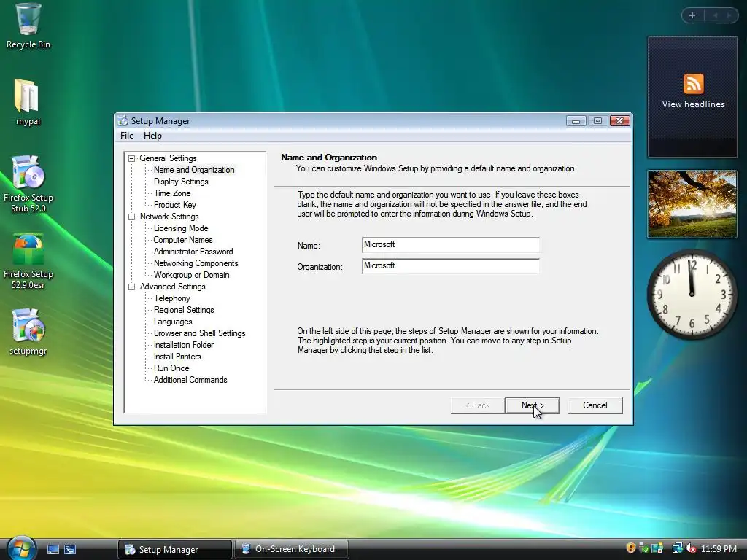Select Run Once step
This screenshot has height=560, width=747.
pos(171,368)
